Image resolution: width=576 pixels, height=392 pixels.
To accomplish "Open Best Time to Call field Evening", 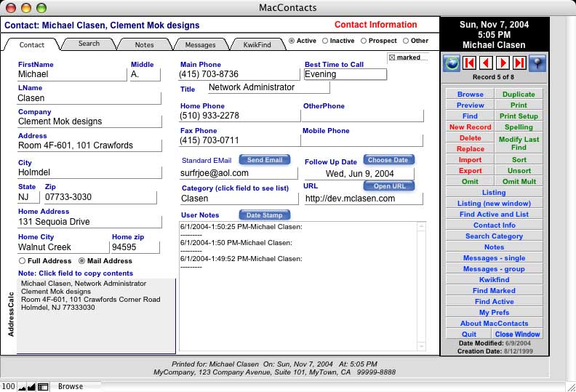I will [x=345, y=74].
